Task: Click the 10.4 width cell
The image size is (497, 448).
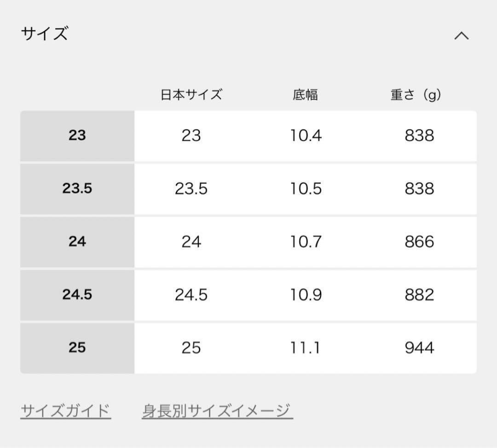Action: [x=306, y=136]
